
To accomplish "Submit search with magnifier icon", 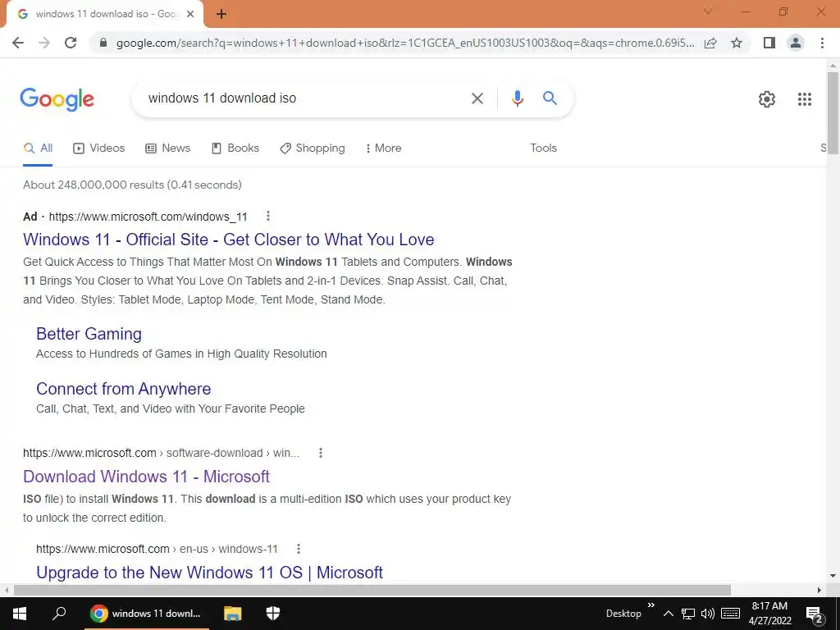I will 550,98.
